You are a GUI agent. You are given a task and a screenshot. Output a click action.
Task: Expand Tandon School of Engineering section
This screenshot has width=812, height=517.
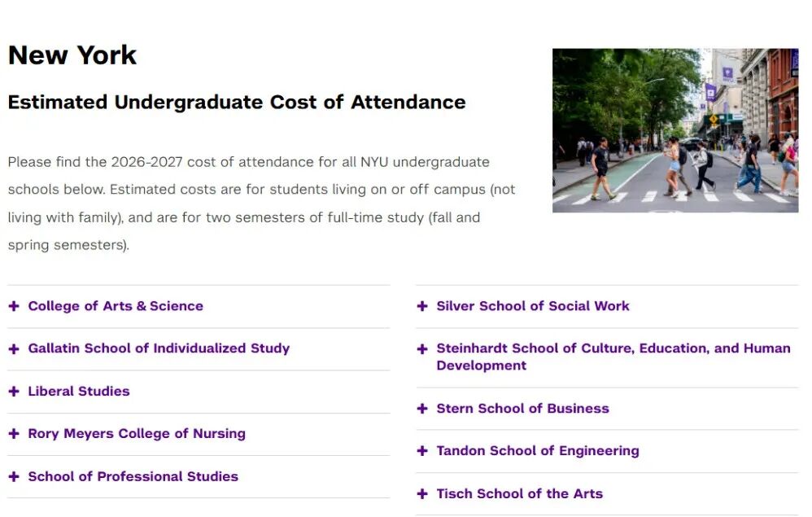click(538, 451)
